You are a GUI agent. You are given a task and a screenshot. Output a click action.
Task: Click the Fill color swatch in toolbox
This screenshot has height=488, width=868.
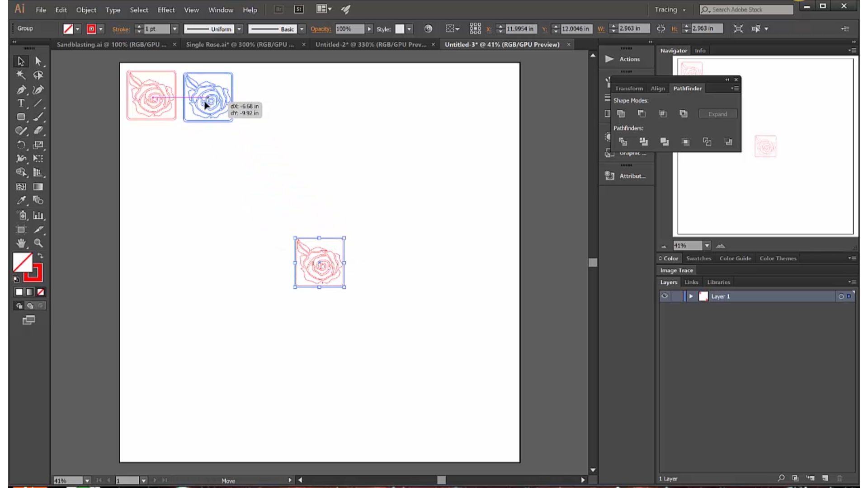point(23,263)
